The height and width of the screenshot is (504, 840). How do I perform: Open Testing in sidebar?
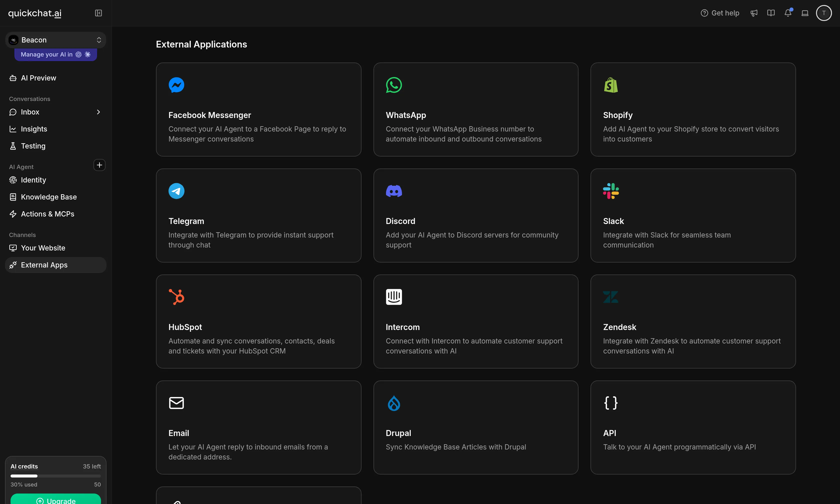[x=56, y=146]
